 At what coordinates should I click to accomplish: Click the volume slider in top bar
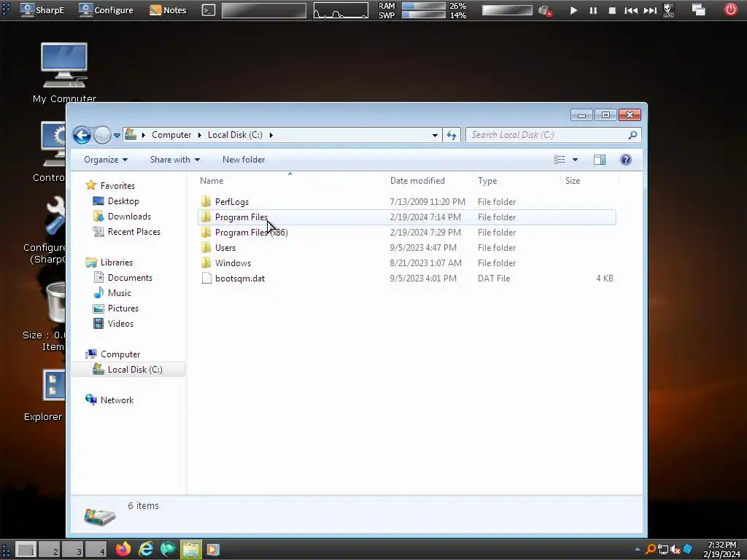click(x=507, y=10)
